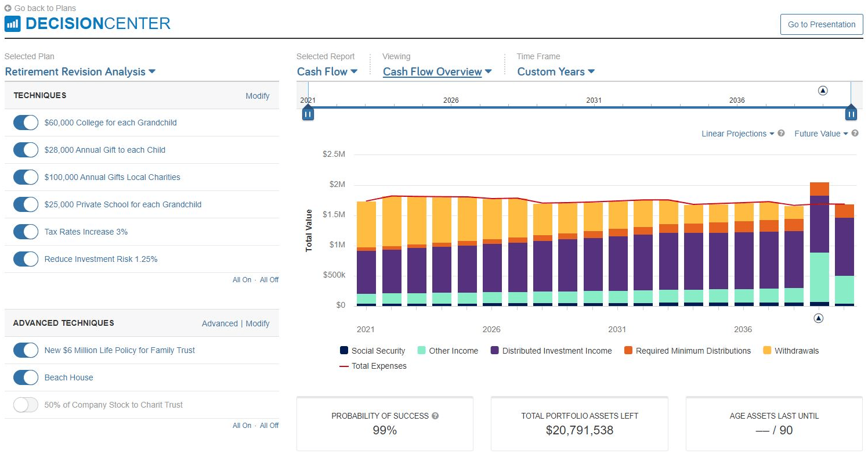Click Go back to Plans link

pyautogui.click(x=45, y=8)
